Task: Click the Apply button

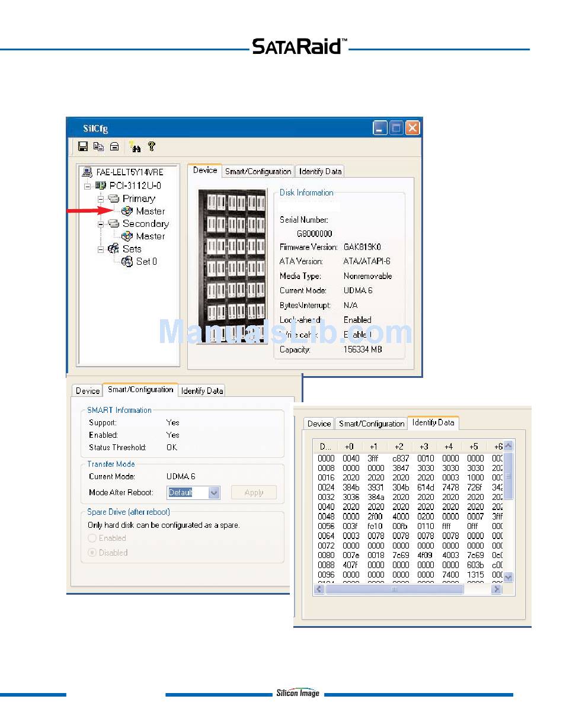Action: 254,492
